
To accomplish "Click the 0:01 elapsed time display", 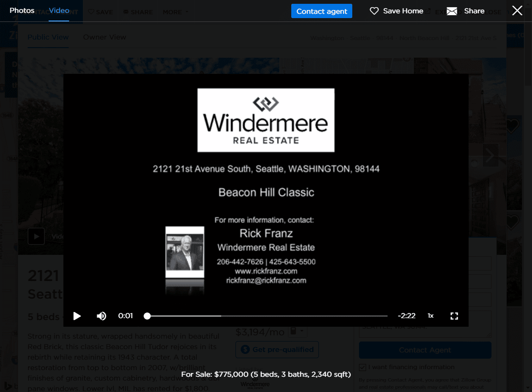I will point(125,316).
